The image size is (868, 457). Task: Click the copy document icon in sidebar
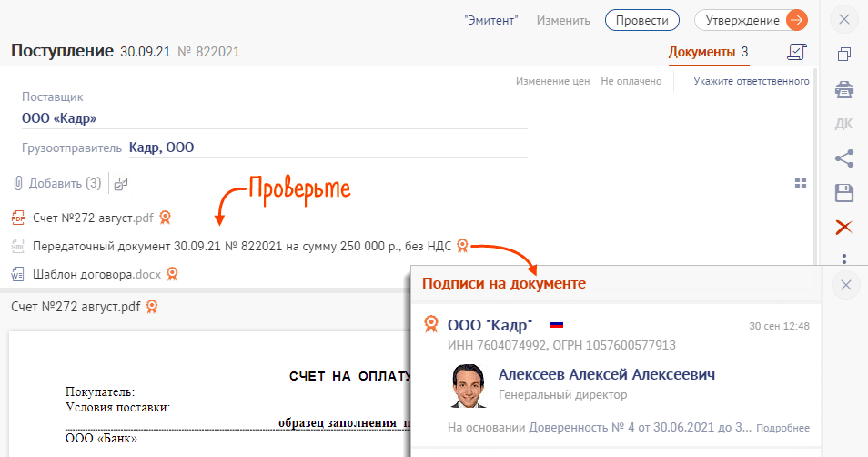click(844, 55)
